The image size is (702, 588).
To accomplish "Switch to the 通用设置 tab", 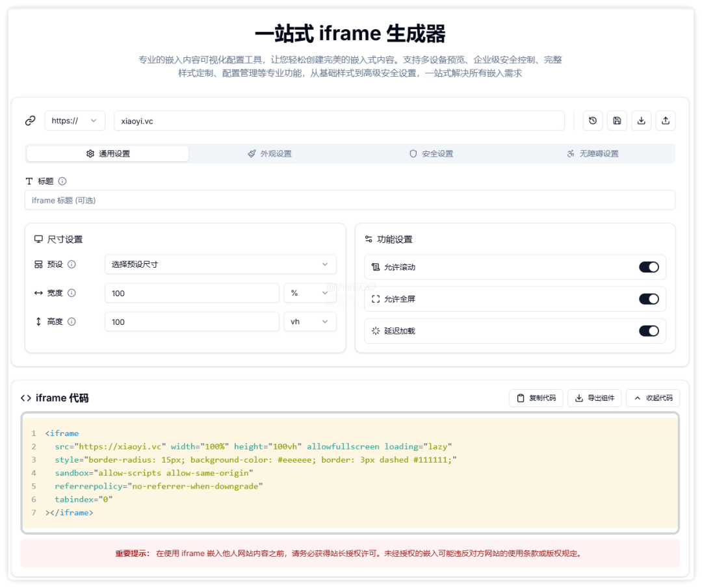I will pyautogui.click(x=108, y=154).
